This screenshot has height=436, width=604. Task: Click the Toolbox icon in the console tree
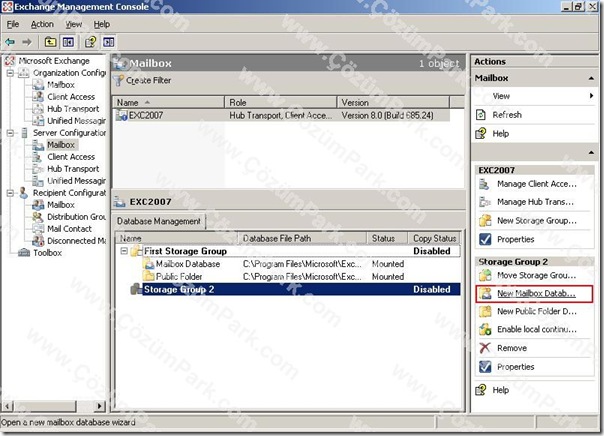pyautogui.click(x=24, y=253)
